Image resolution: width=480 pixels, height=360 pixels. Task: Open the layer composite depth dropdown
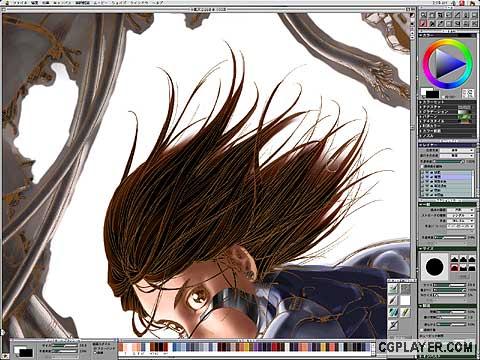[x=457, y=156]
